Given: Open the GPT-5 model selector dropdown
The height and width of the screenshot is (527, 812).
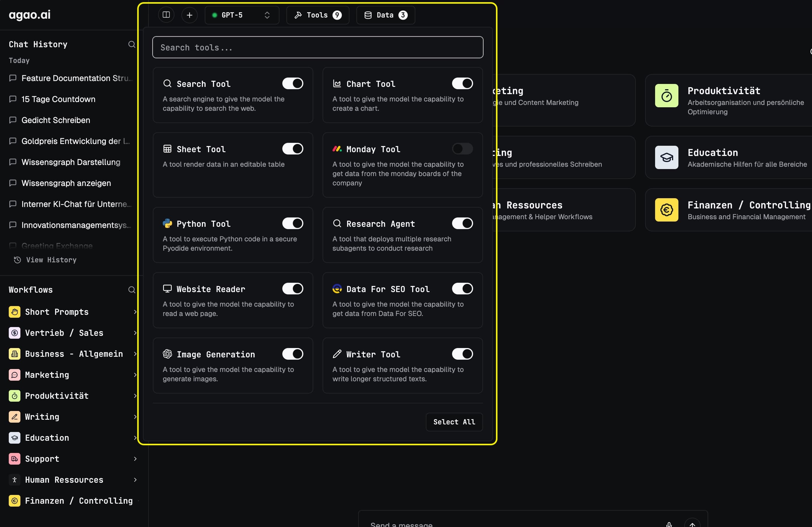Looking at the screenshot, I should tap(242, 15).
